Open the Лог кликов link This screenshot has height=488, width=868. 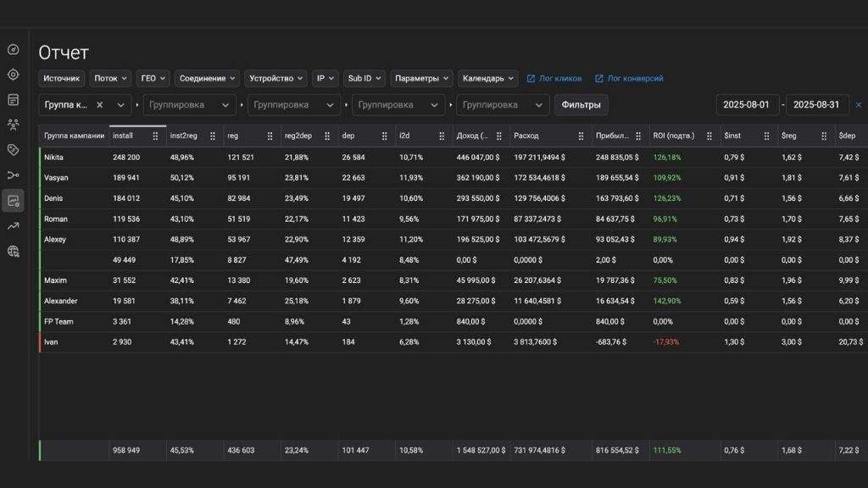[x=554, y=78]
